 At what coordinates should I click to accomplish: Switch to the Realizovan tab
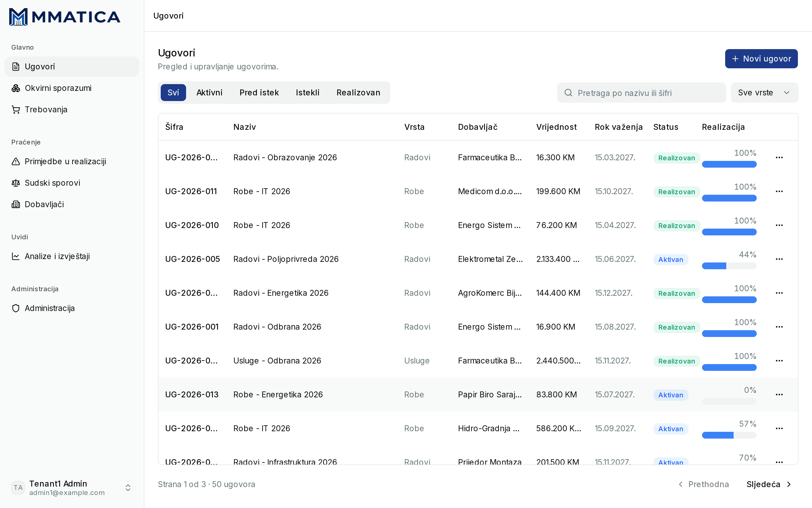pos(358,93)
